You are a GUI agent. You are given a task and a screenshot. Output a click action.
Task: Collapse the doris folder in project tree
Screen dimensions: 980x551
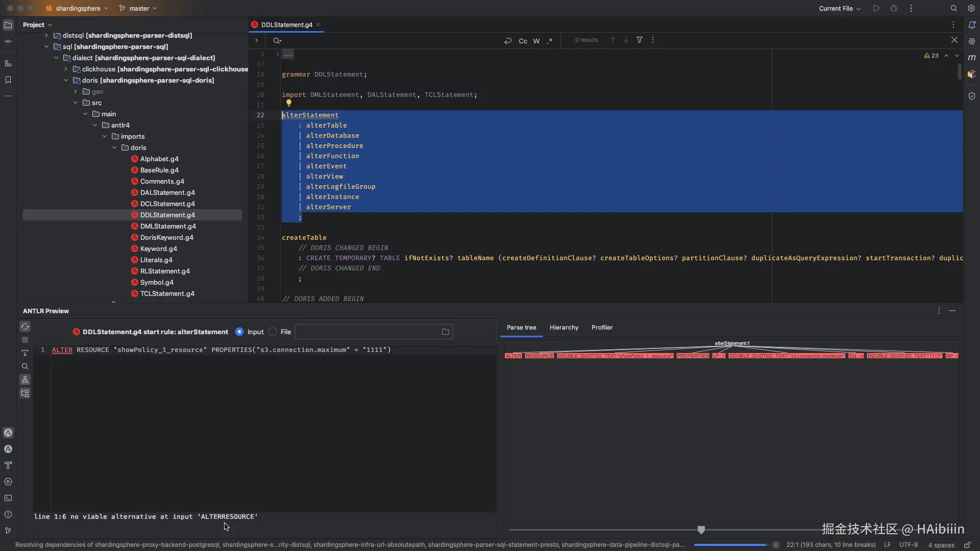(65, 80)
